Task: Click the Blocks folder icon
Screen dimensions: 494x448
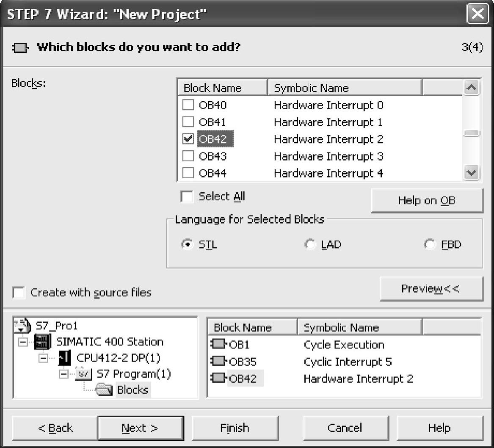Action: click(x=104, y=390)
